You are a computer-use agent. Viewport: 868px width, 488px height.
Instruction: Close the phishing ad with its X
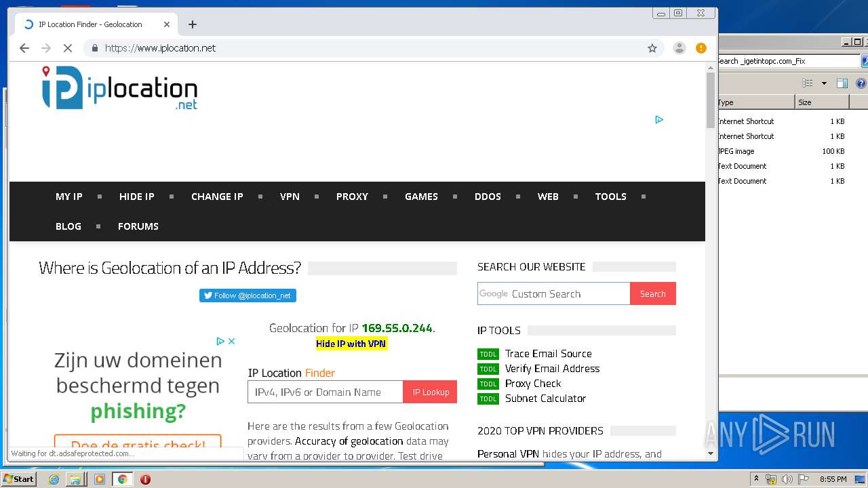tap(231, 341)
